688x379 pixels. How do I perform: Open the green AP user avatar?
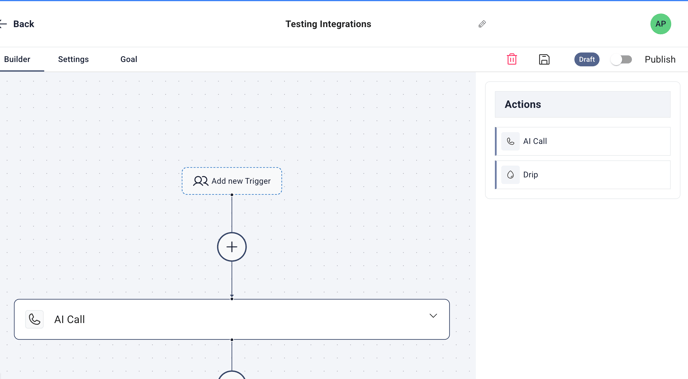point(660,24)
